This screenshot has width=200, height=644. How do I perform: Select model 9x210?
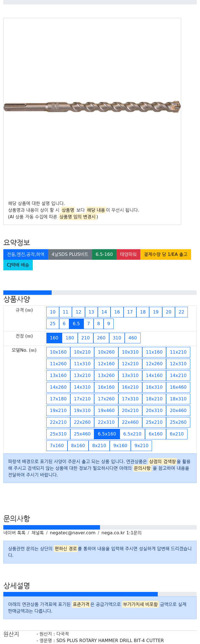pyautogui.click(x=141, y=446)
